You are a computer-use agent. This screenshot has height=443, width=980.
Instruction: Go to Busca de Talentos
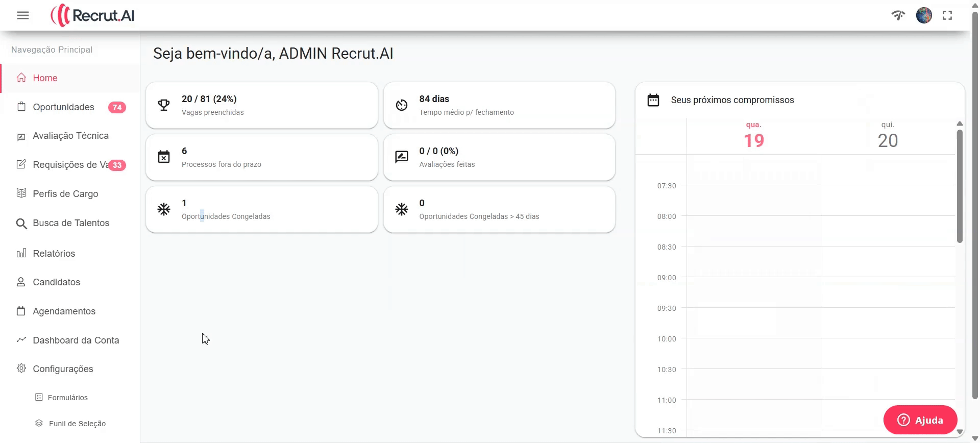point(71,223)
